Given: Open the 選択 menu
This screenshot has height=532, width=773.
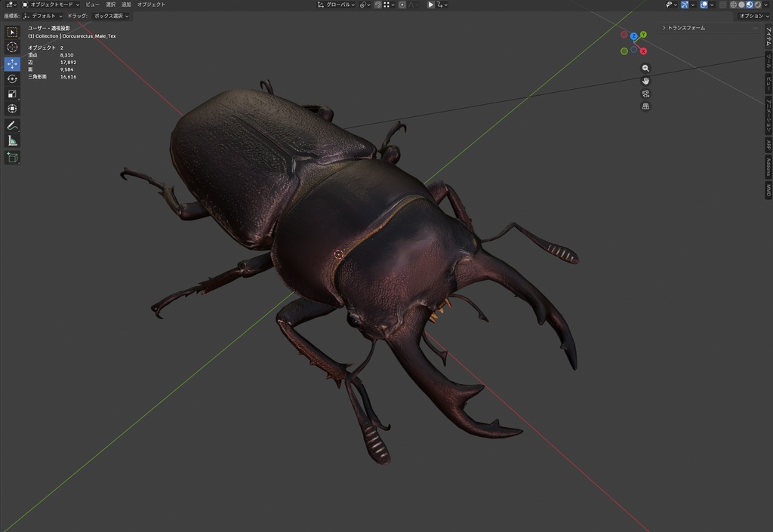Looking at the screenshot, I should (x=110, y=5).
